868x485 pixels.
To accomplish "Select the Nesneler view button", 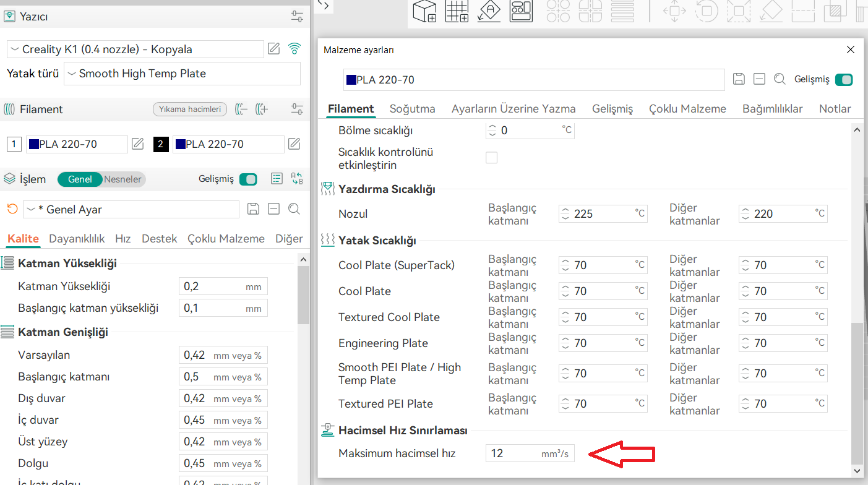I will (122, 179).
